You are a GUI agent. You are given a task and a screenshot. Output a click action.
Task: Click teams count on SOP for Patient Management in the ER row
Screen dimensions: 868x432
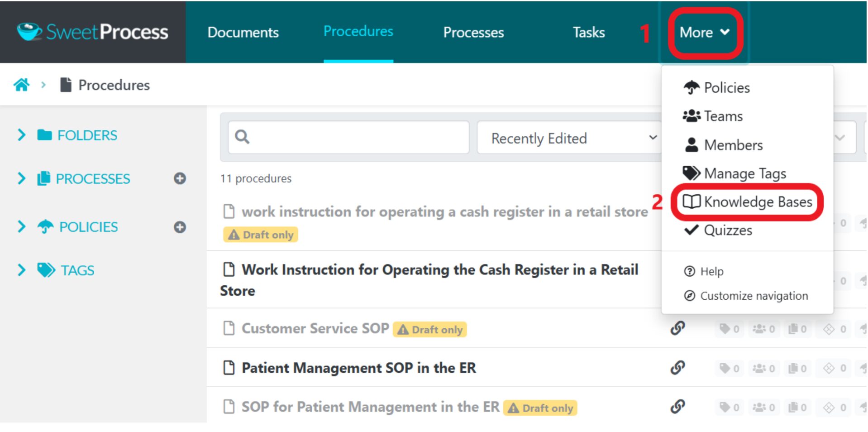tap(763, 408)
